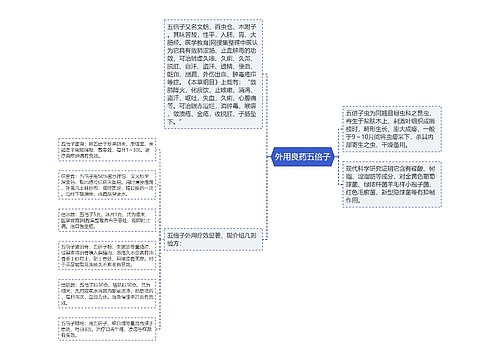Select the 五倍子蜜膏 recipe node

(x=107, y=150)
